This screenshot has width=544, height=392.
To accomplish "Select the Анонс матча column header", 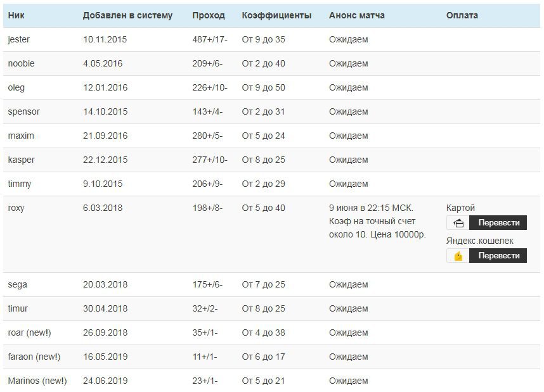I will coord(356,15).
